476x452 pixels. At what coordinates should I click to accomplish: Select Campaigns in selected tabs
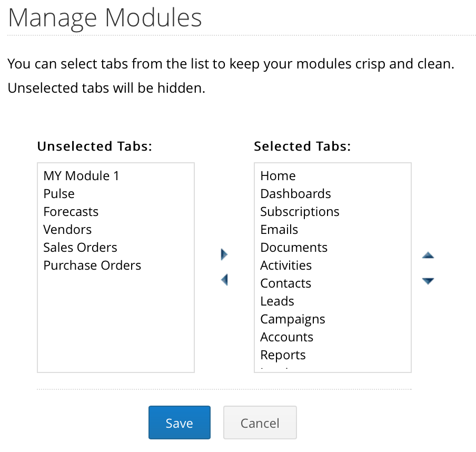click(x=293, y=319)
